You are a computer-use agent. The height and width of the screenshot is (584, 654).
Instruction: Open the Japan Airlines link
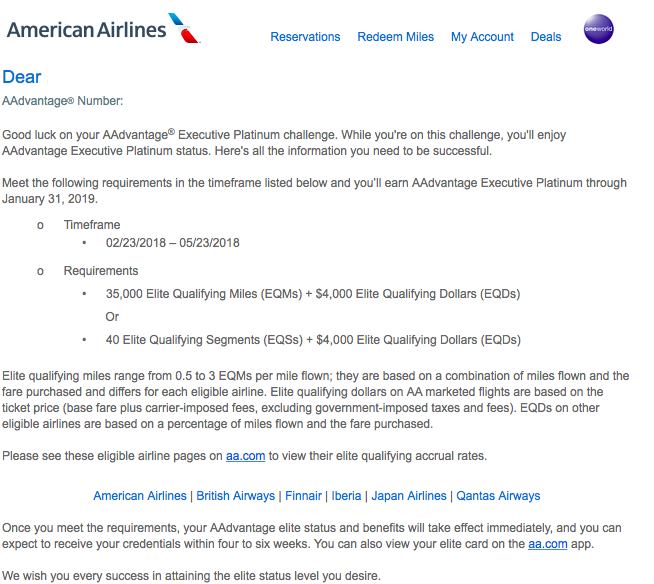coord(409,496)
